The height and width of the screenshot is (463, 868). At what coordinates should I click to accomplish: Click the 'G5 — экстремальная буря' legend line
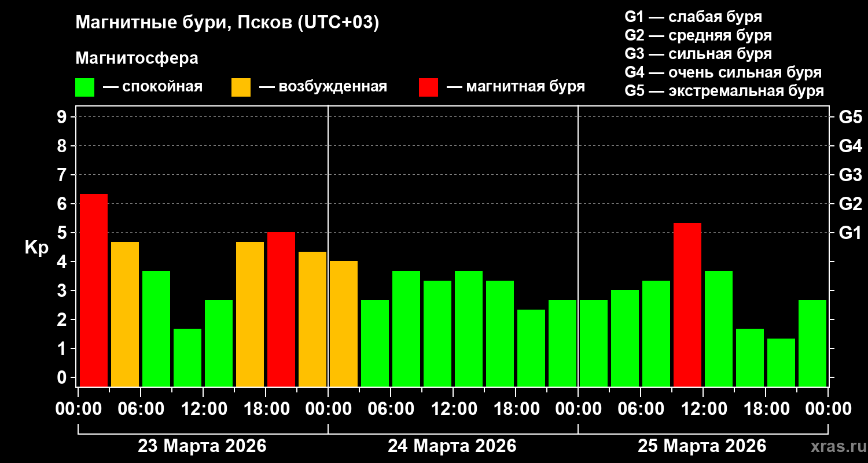point(724,91)
